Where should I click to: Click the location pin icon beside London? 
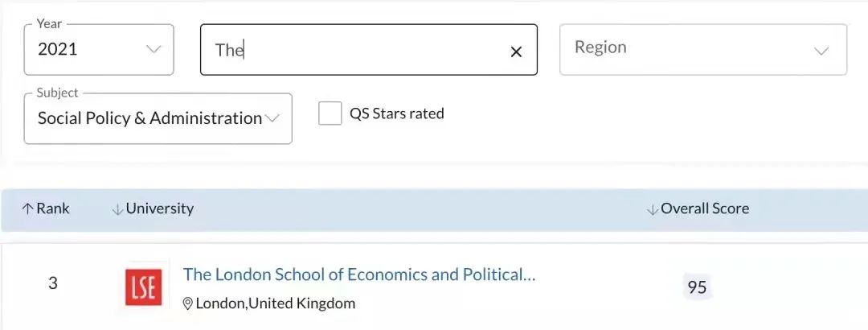(188, 304)
